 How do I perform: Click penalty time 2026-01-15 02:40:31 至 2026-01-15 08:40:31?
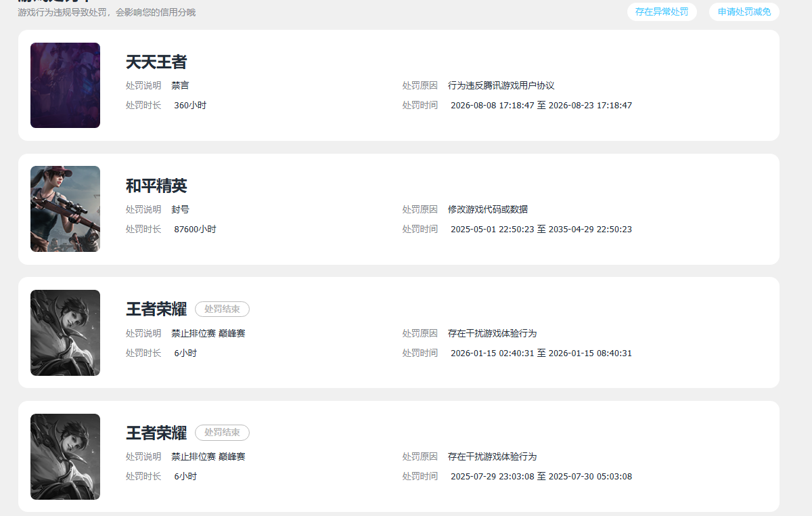(541, 353)
